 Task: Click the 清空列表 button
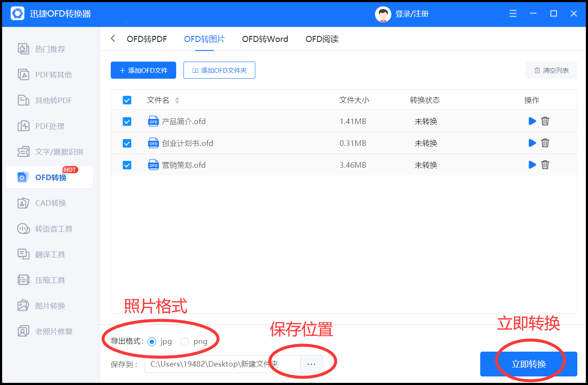[x=551, y=70]
